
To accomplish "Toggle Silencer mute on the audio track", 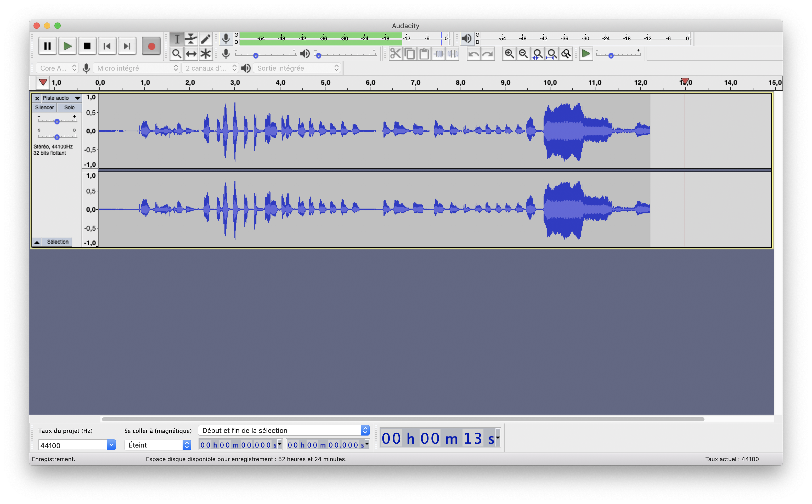I will [x=44, y=107].
